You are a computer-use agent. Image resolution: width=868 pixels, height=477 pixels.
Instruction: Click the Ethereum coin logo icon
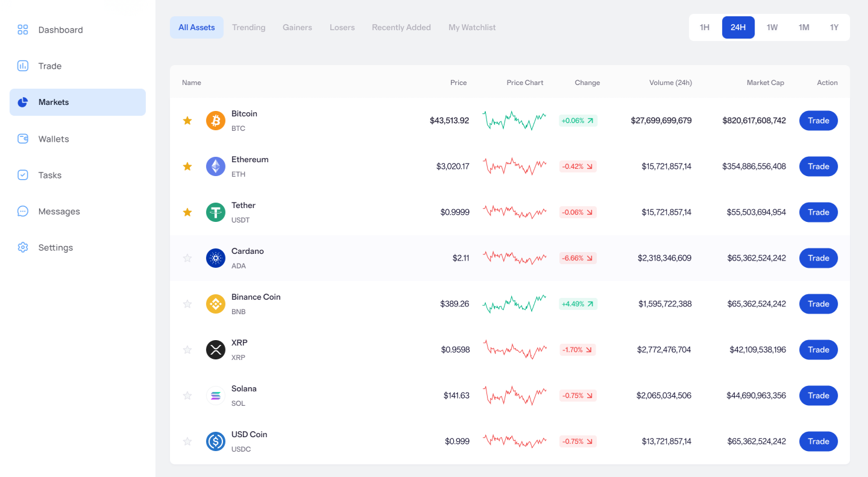point(216,166)
